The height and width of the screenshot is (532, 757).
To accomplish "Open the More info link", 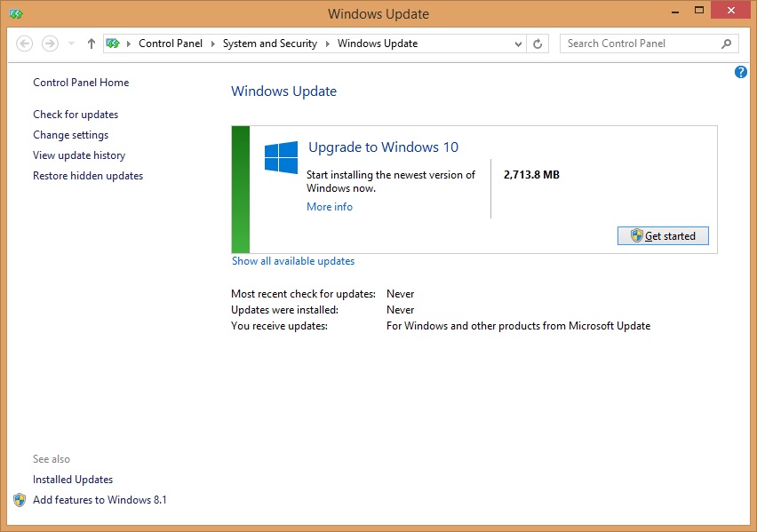I will pyautogui.click(x=330, y=207).
